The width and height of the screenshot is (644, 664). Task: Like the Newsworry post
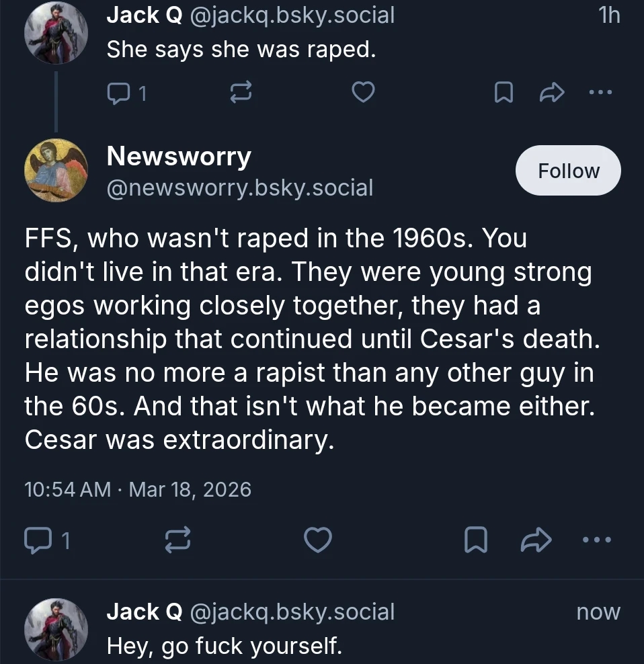click(x=318, y=540)
